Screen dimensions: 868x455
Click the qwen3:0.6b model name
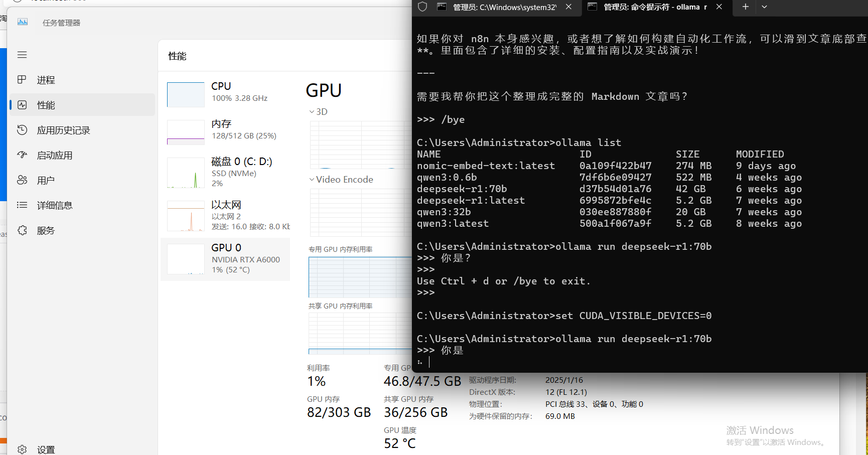point(447,177)
